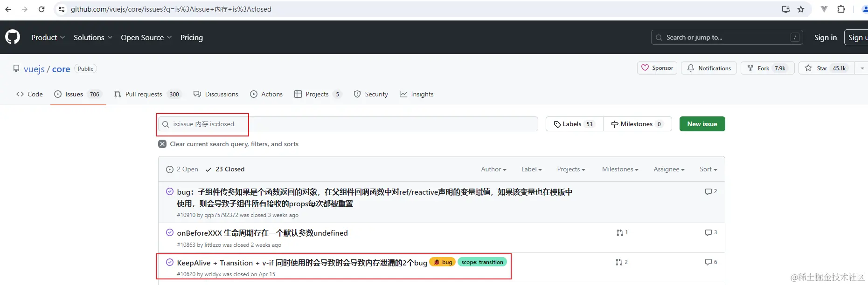Star the vuejs/core repository
Screen dimensions: 868x285
pyautogui.click(x=826, y=68)
